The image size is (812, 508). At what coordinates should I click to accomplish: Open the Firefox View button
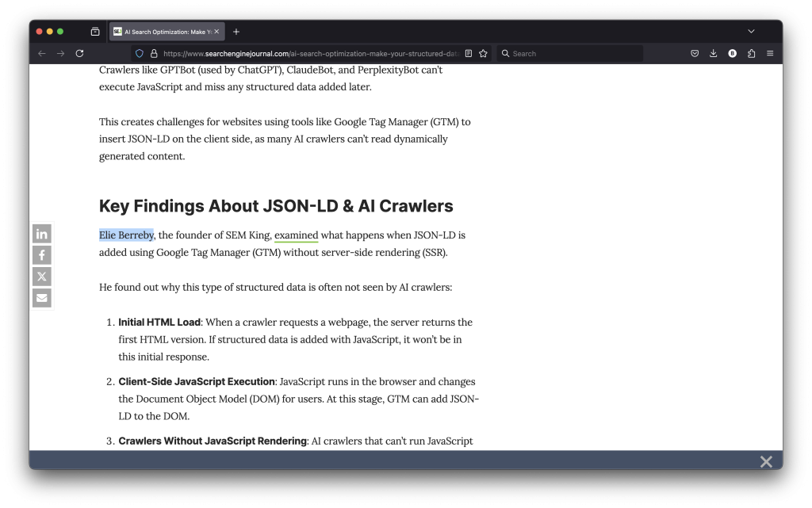pos(95,31)
